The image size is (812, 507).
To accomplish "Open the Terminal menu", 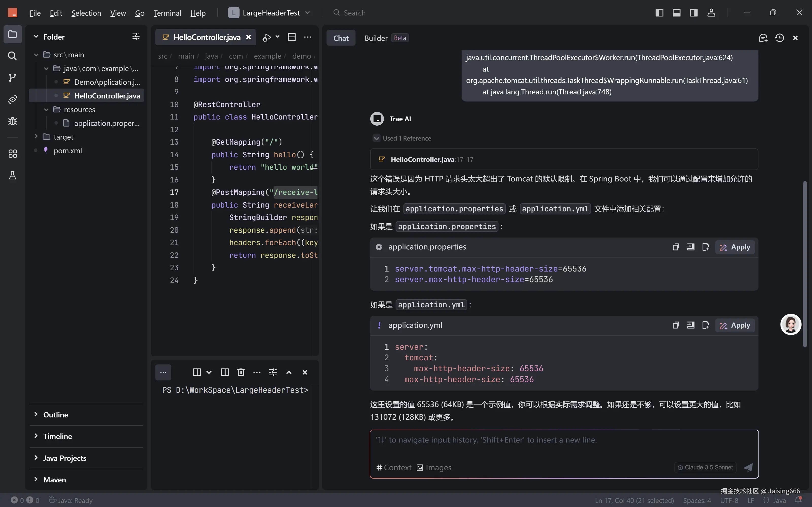I will click(167, 13).
